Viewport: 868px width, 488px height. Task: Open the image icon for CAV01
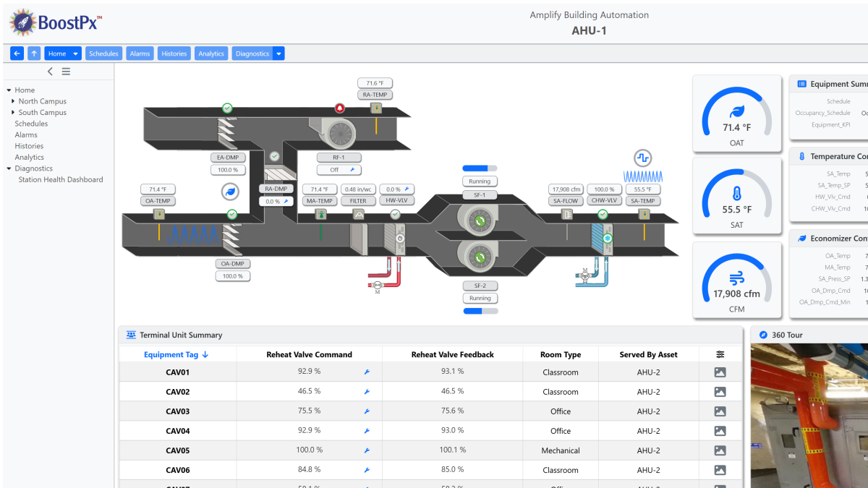click(x=720, y=372)
